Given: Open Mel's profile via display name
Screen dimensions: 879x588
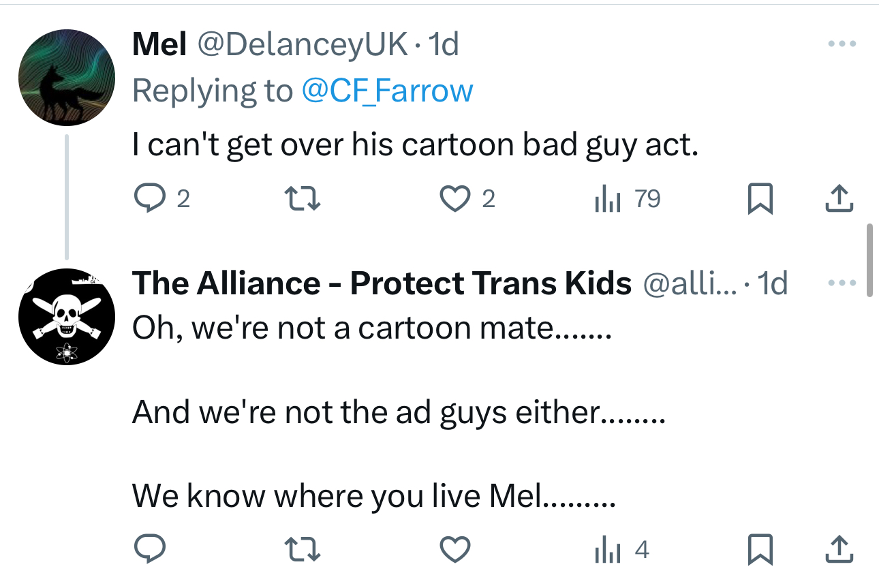Looking at the screenshot, I should click(x=159, y=45).
